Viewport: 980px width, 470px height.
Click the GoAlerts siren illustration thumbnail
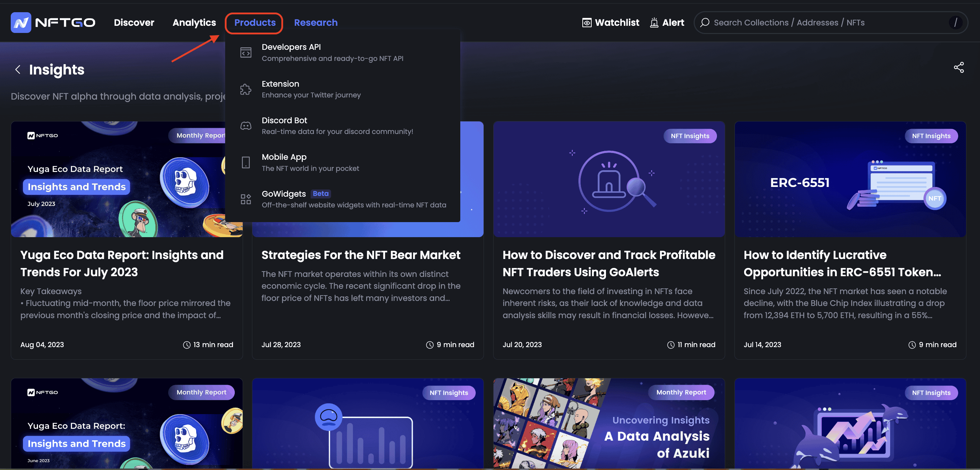coord(609,179)
